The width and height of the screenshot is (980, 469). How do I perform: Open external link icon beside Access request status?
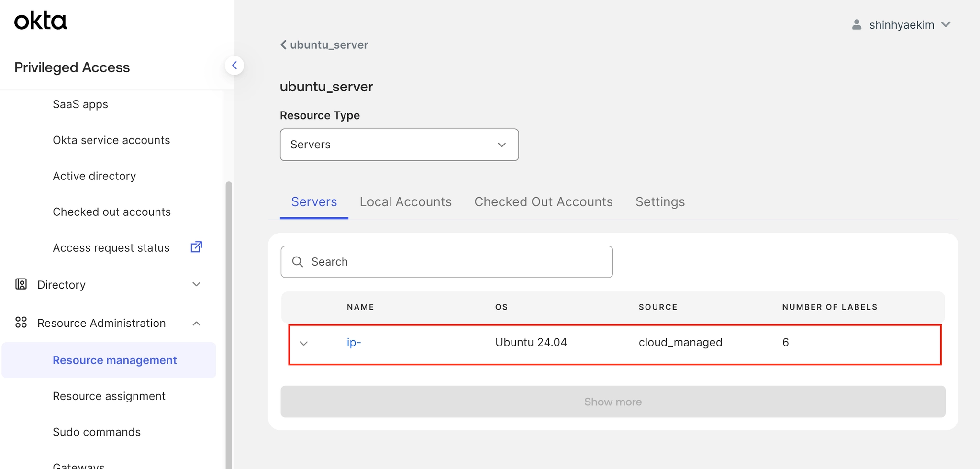tap(196, 247)
